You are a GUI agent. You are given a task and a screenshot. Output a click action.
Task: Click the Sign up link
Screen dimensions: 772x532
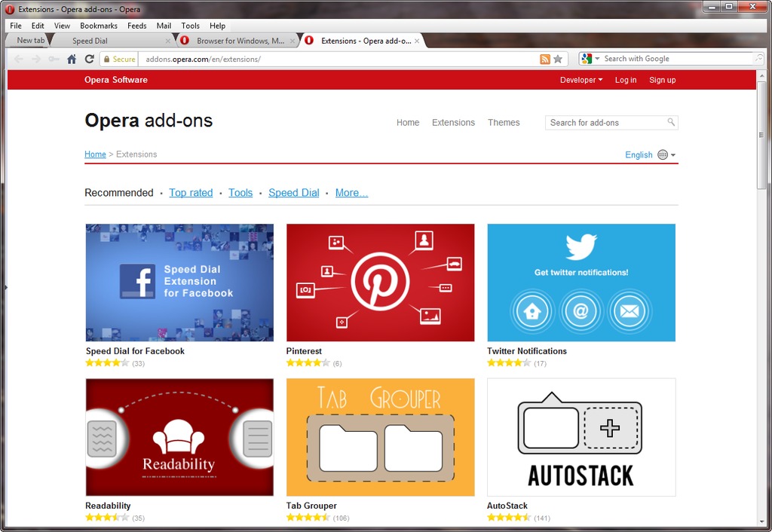pyautogui.click(x=662, y=80)
